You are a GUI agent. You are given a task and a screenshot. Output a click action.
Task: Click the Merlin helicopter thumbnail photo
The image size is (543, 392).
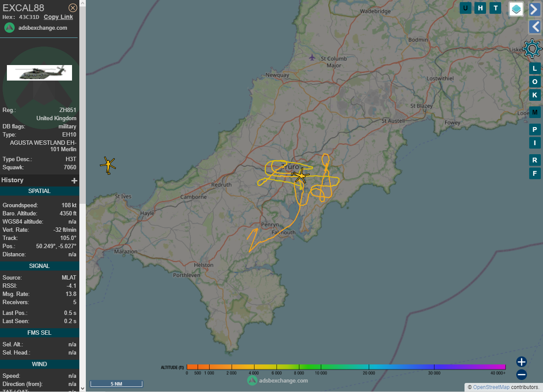click(39, 73)
